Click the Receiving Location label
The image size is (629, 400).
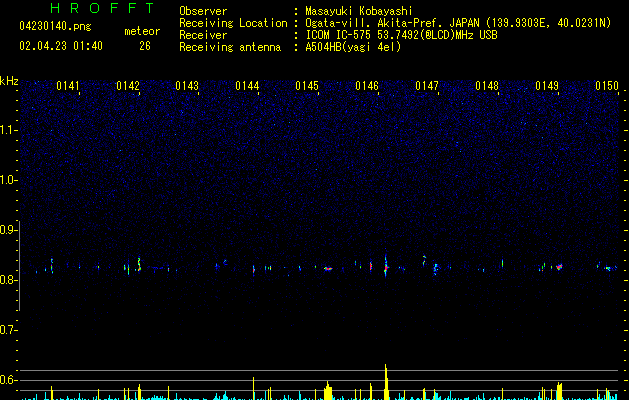(233, 23)
